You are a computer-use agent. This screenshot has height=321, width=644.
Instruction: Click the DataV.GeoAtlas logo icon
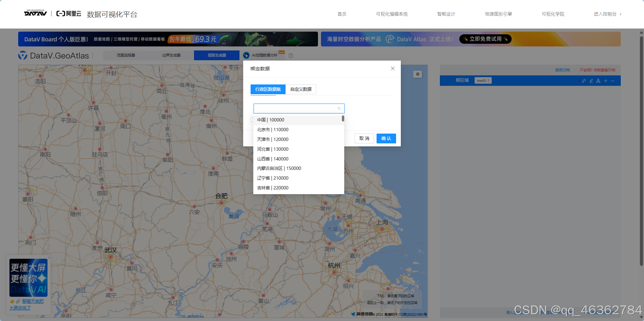coord(23,56)
